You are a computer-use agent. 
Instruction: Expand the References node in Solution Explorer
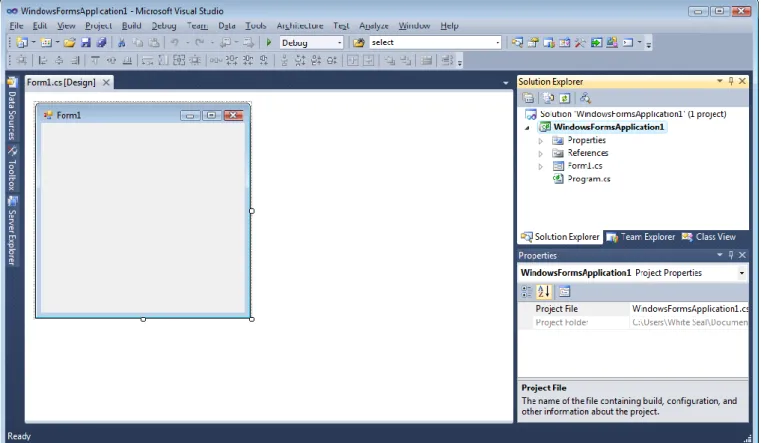pos(541,153)
